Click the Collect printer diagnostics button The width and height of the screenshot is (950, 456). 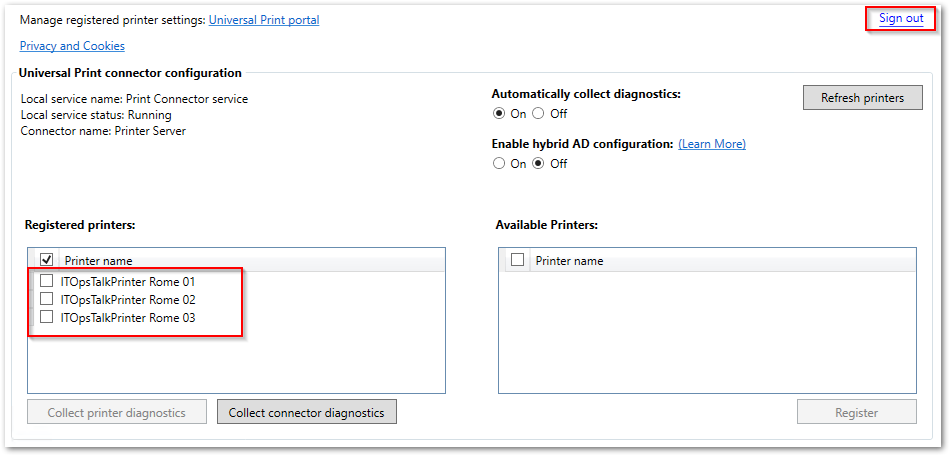pos(116,412)
